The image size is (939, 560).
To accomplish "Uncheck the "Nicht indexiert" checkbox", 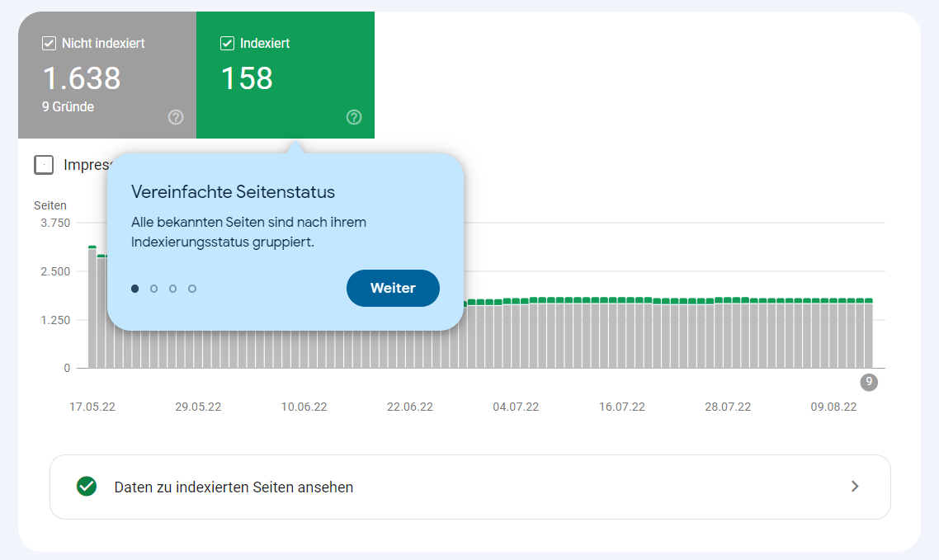I will 47,43.
